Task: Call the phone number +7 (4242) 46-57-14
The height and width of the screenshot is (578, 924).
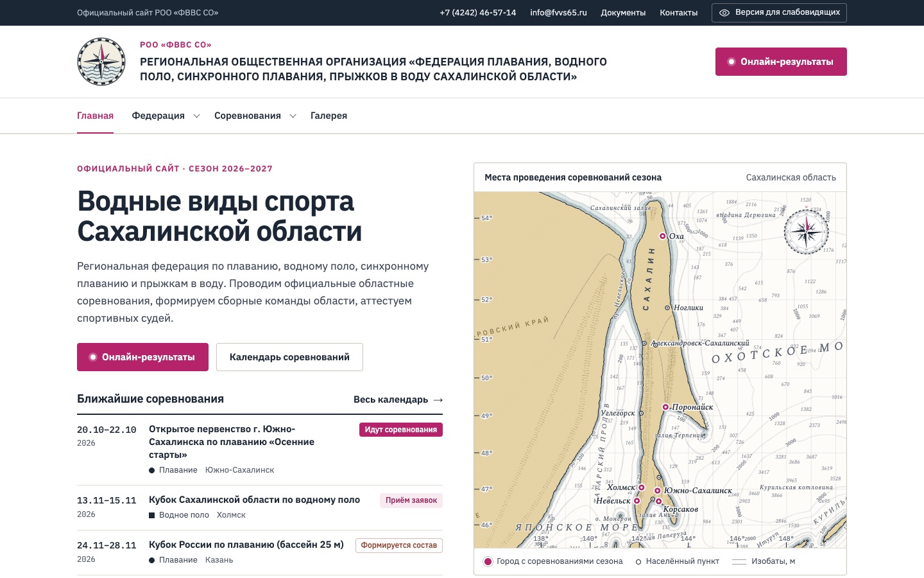Action: pos(477,13)
